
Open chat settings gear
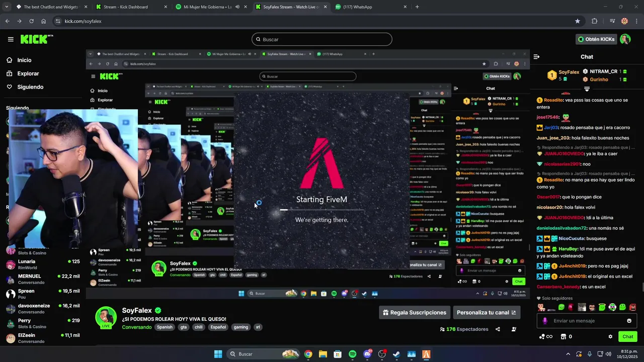pos(610,337)
